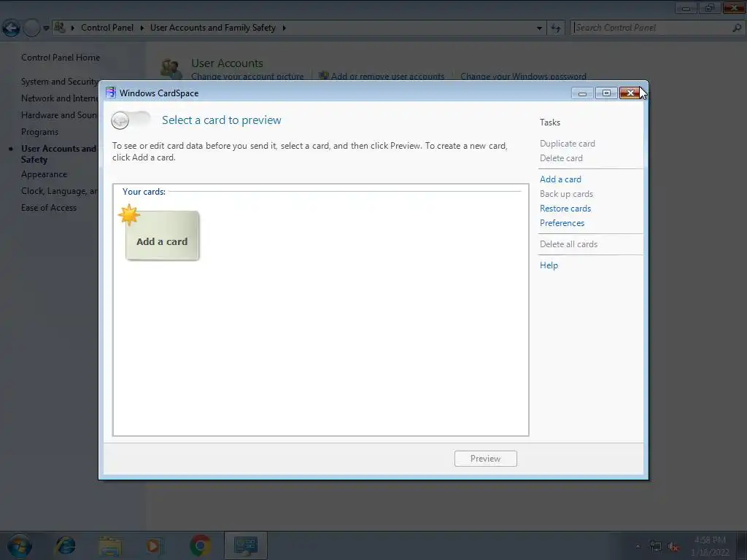Screen dimensions: 747x560
Task: Minimize the Control Panel window
Action: coord(686,8)
